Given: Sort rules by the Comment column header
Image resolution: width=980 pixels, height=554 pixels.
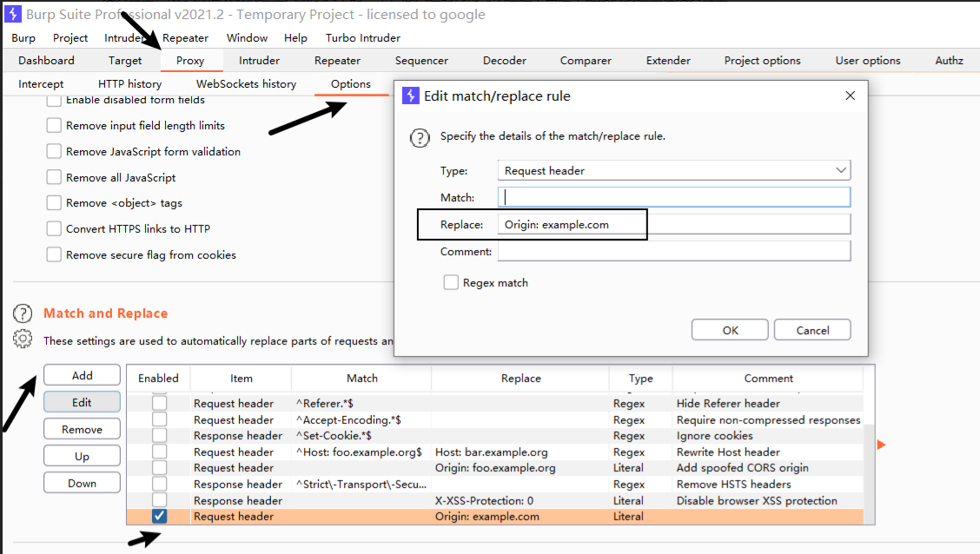Looking at the screenshot, I should tap(768, 378).
